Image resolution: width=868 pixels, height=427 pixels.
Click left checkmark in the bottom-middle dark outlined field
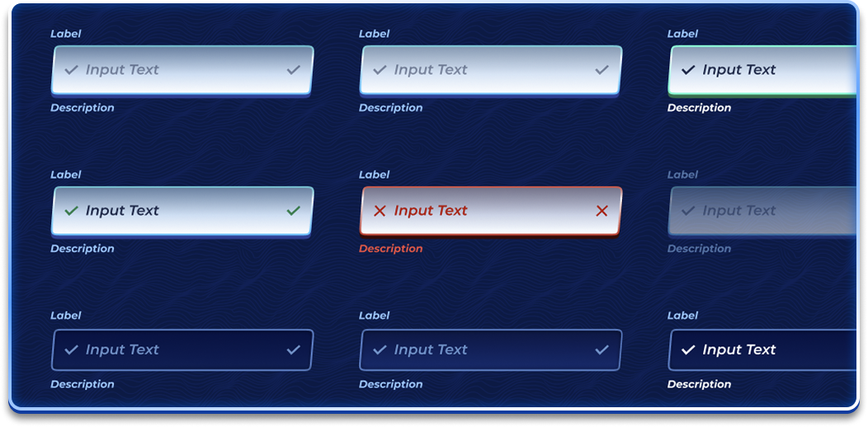[x=380, y=350]
